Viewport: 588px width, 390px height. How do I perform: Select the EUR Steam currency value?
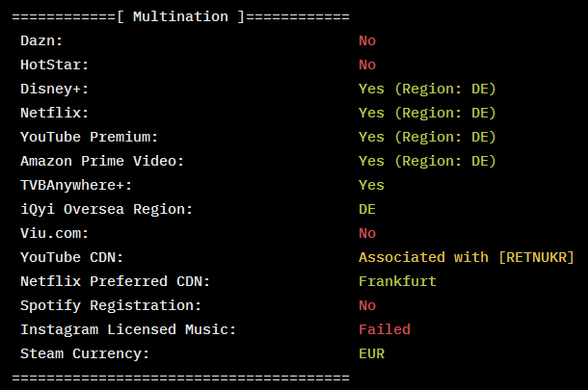[372, 353]
